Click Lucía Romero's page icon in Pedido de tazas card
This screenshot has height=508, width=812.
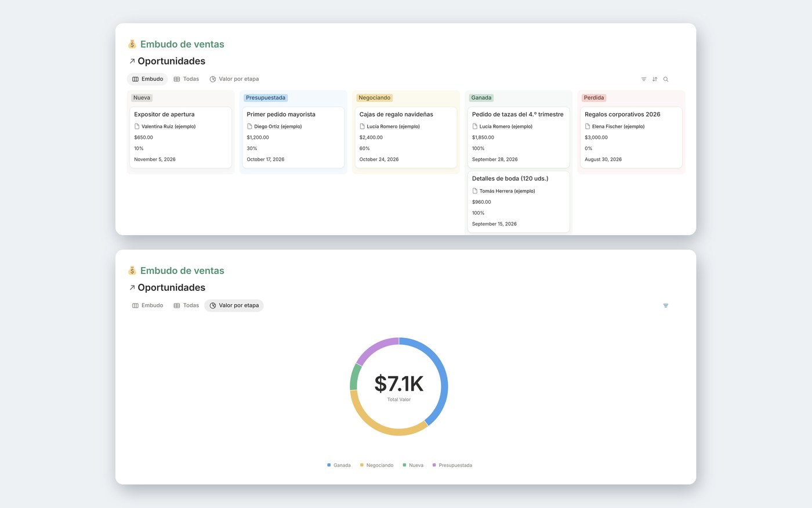point(475,126)
